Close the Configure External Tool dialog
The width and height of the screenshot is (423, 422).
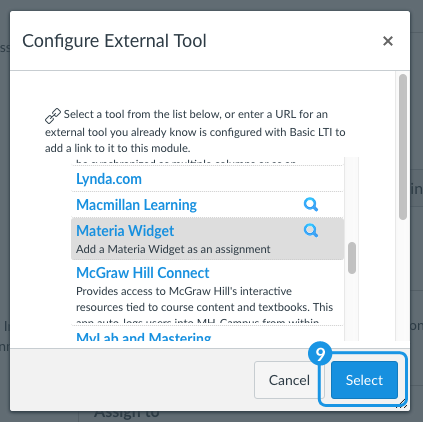coord(388,41)
